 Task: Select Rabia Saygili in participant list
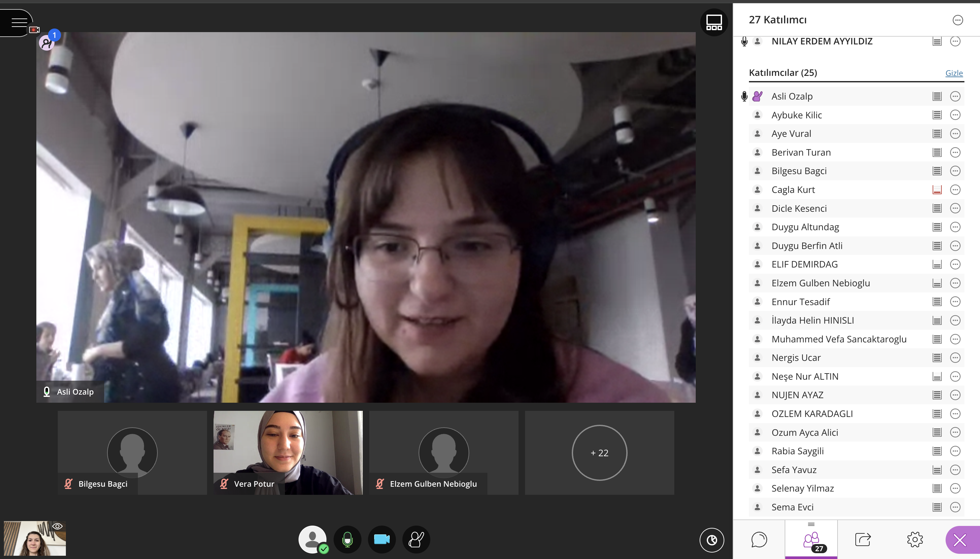pos(856,451)
